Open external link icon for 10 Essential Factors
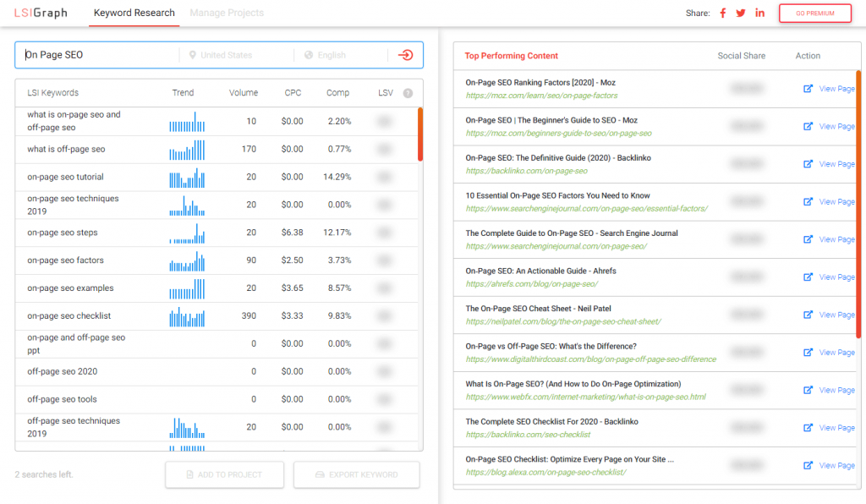This screenshot has height=504, width=866. [x=808, y=201]
